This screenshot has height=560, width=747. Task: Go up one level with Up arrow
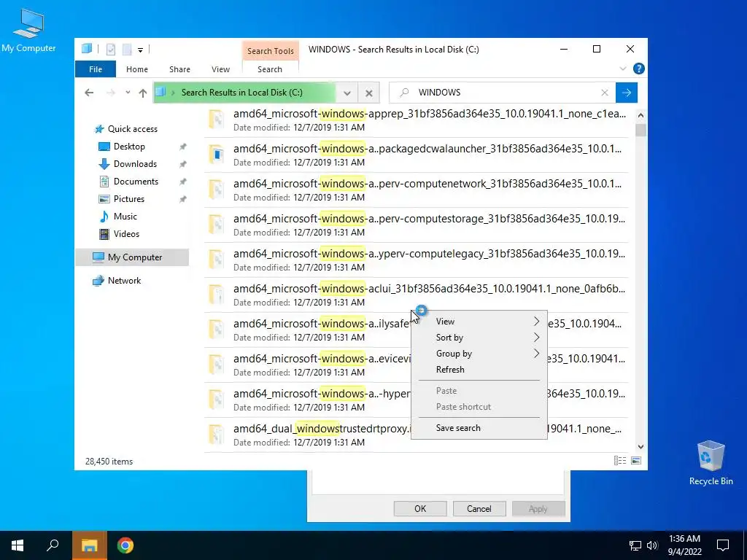[x=143, y=93]
